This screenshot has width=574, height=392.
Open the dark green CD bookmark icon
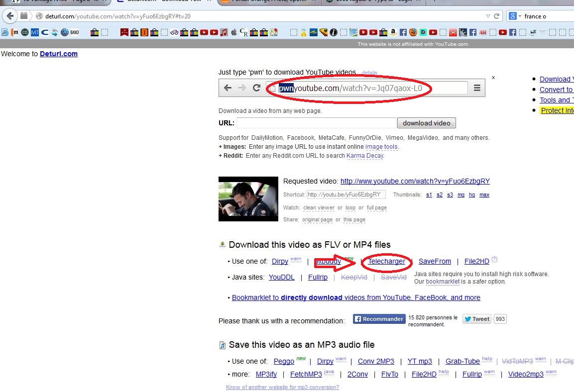pyautogui.click(x=24, y=32)
